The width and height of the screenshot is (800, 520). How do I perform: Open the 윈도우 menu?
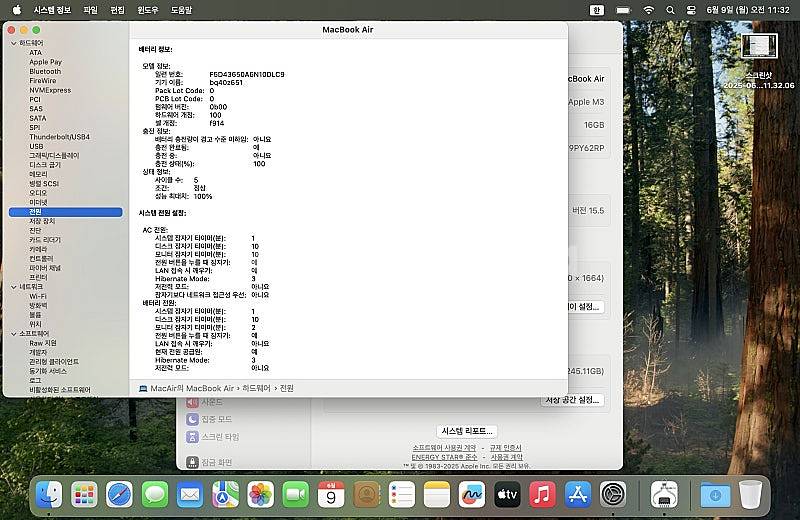coord(147,10)
